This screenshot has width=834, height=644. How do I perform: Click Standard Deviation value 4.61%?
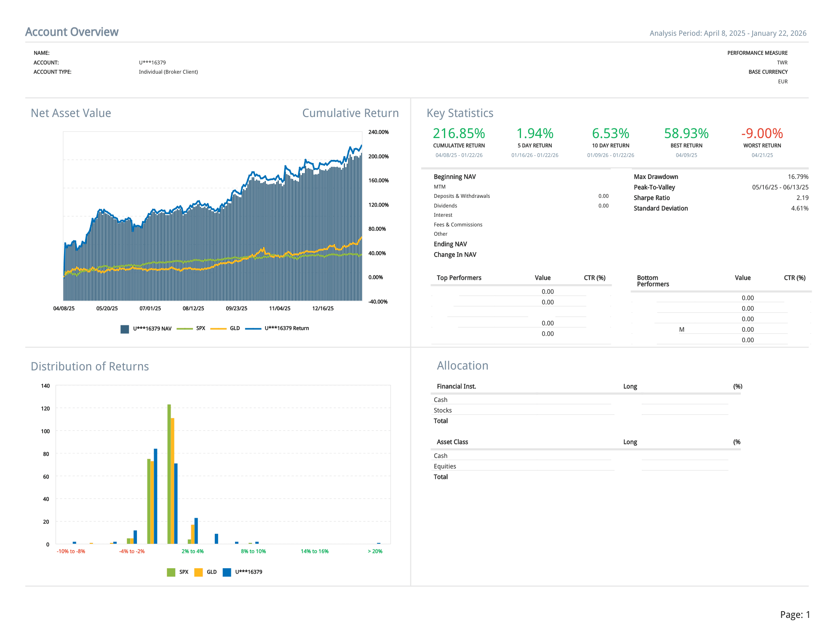click(x=800, y=208)
